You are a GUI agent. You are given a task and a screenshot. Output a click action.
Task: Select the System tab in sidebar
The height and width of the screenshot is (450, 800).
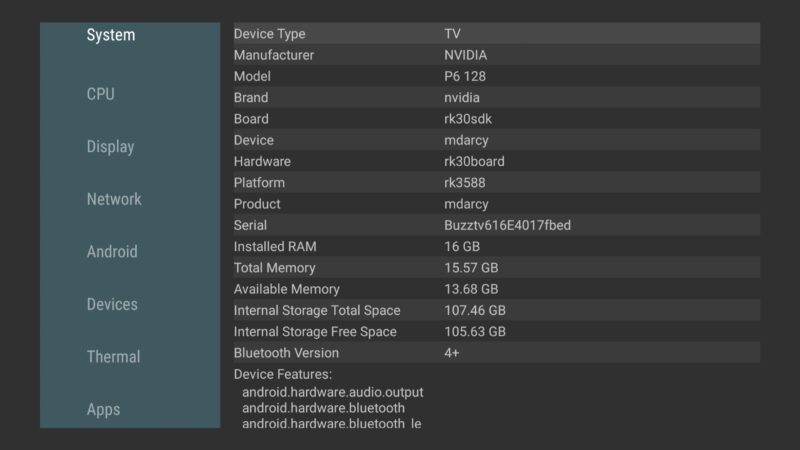(111, 35)
